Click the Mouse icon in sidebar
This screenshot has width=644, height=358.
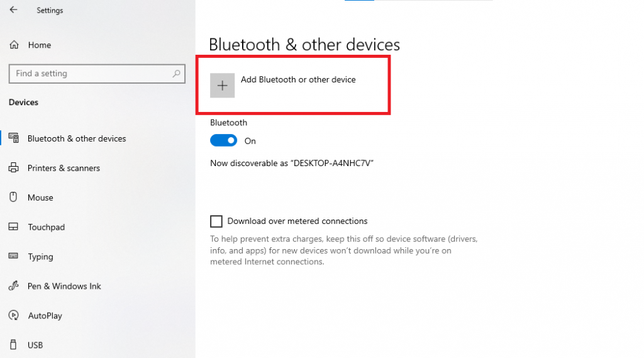(14, 198)
